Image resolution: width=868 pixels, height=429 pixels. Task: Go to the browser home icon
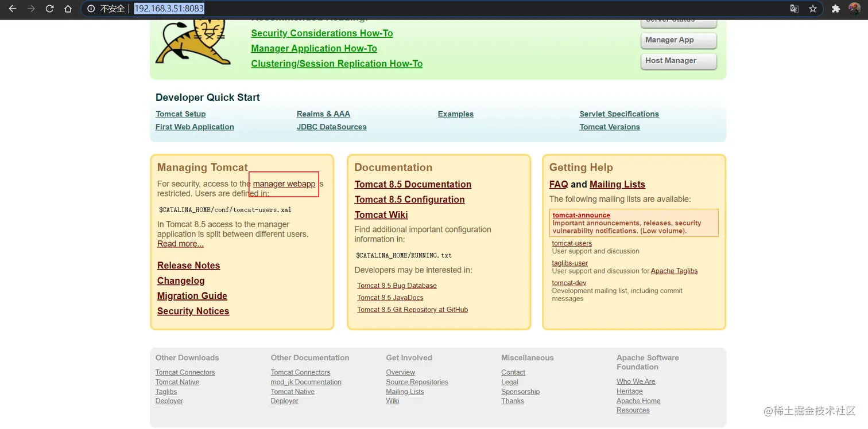click(x=68, y=9)
